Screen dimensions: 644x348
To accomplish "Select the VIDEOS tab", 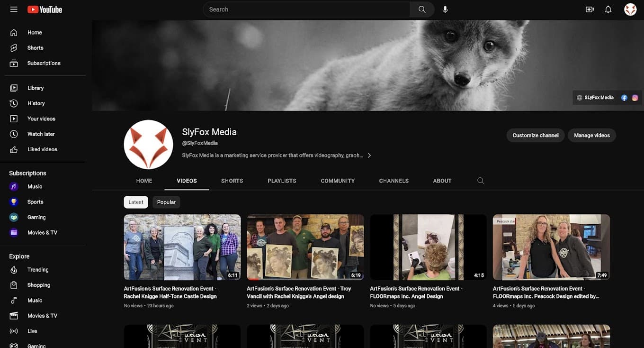I will [187, 181].
